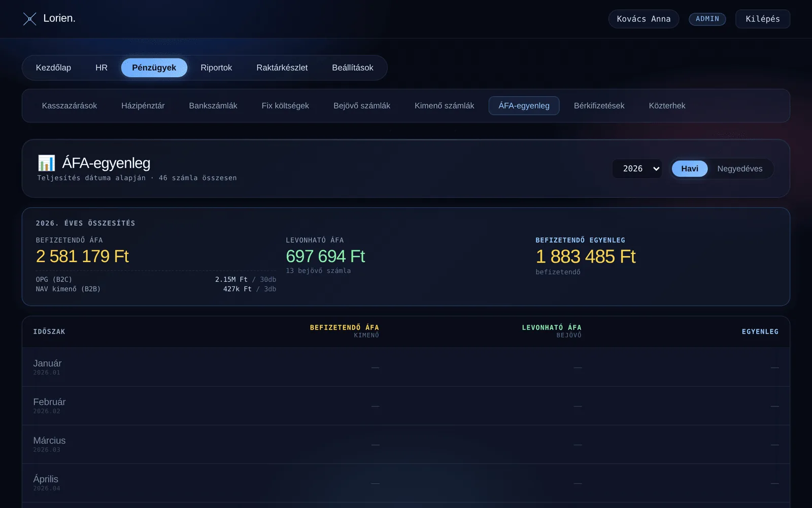Click the ÁFA-egyenleg page heading
The width and height of the screenshot is (812, 508).
point(106,163)
